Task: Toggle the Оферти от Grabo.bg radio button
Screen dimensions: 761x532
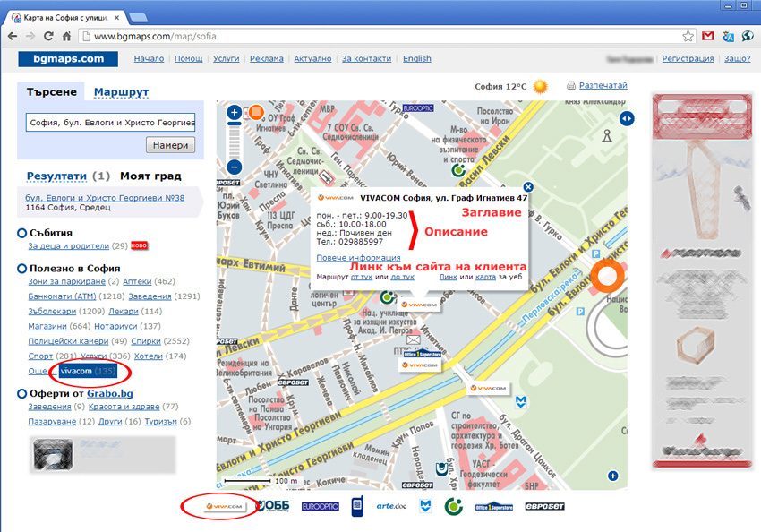Action: pyautogui.click(x=21, y=393)
